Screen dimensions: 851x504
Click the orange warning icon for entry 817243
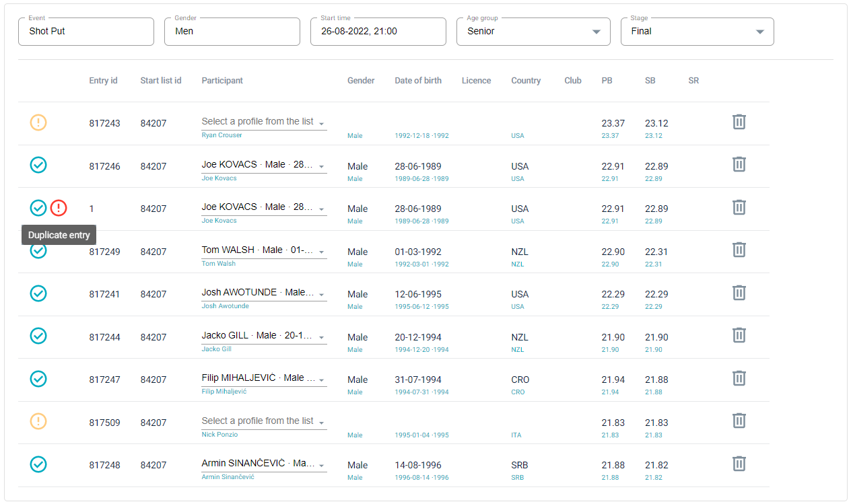point(38,123)
